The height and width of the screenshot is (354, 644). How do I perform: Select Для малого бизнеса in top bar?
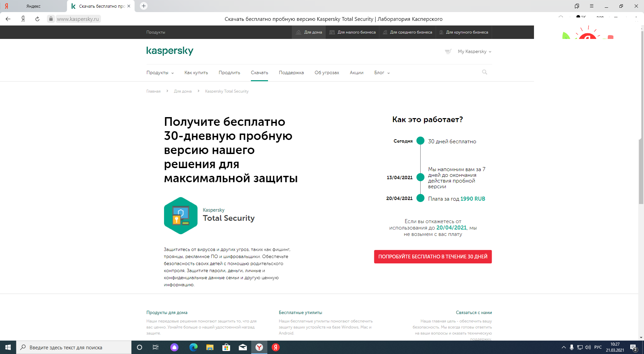[353, 32]
